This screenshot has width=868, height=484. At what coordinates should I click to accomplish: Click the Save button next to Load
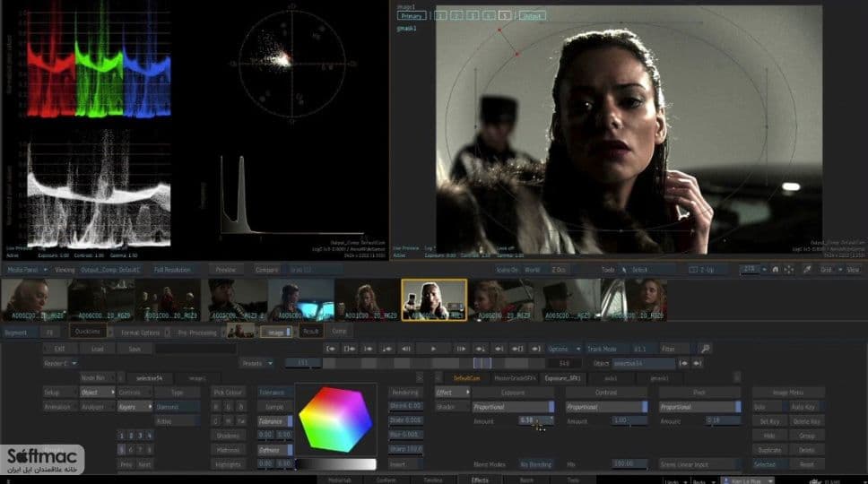(x=135, y=349)
